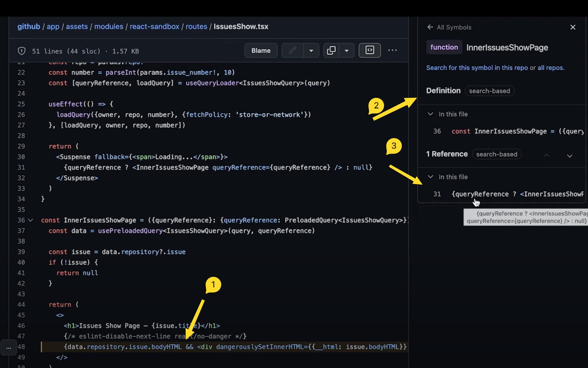Go to next reference chevron down

click(x=569, y=156)
